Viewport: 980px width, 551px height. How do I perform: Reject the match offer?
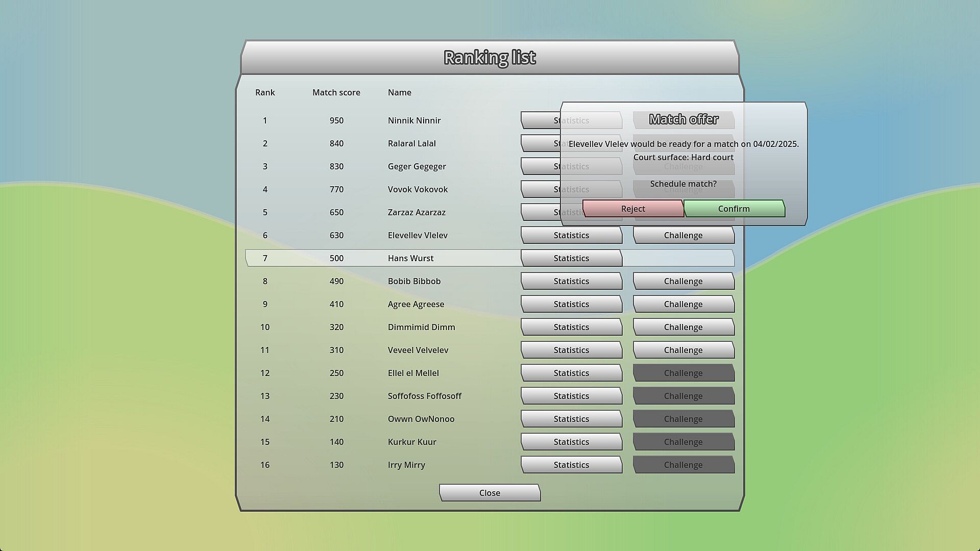633,209
